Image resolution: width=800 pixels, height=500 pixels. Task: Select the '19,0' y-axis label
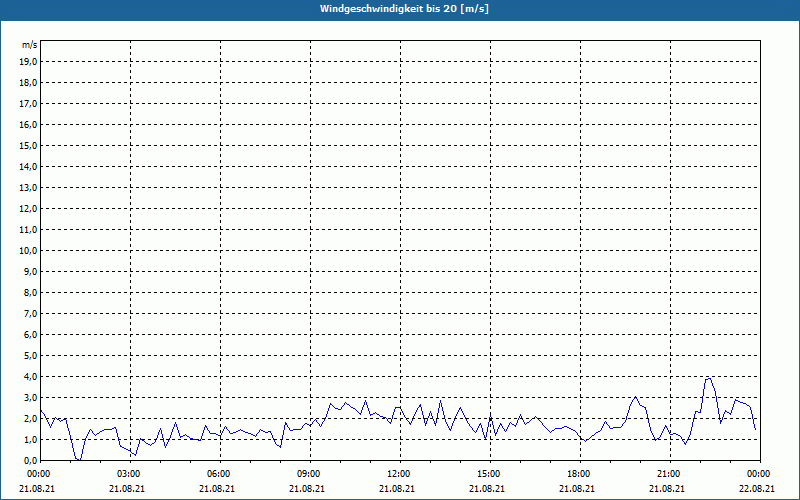pos(28,62)
